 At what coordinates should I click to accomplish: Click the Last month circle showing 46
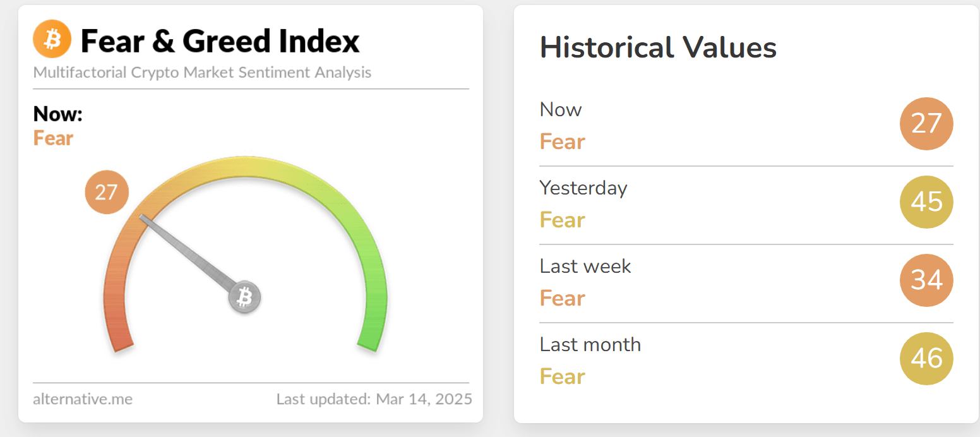[926, 359]
